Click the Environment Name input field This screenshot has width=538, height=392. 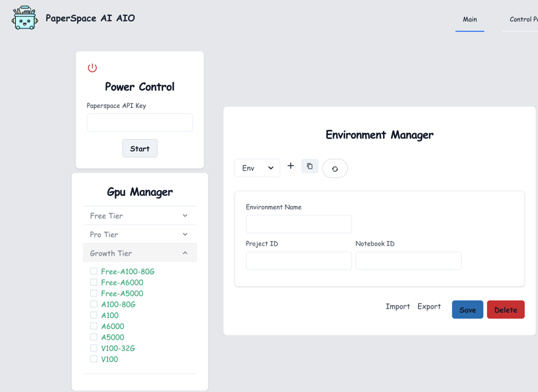(x=299, y=224)
